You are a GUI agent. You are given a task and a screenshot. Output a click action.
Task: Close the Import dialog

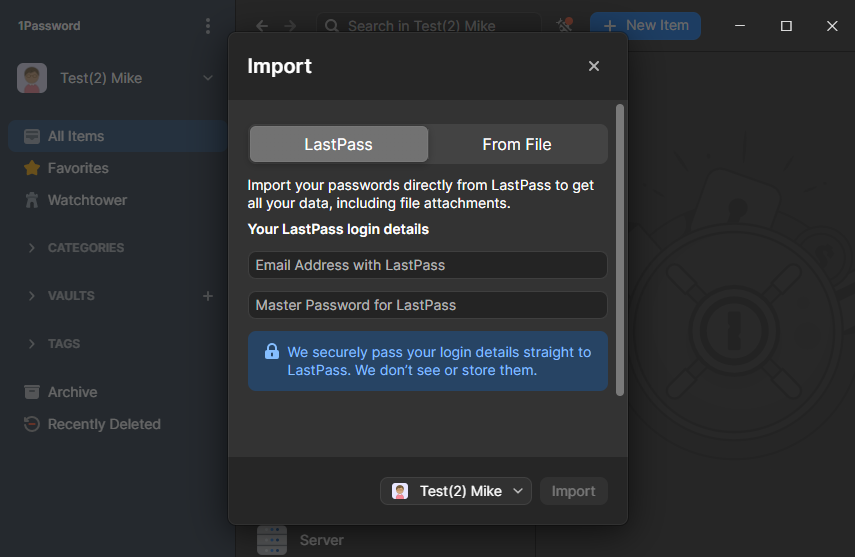594,66
